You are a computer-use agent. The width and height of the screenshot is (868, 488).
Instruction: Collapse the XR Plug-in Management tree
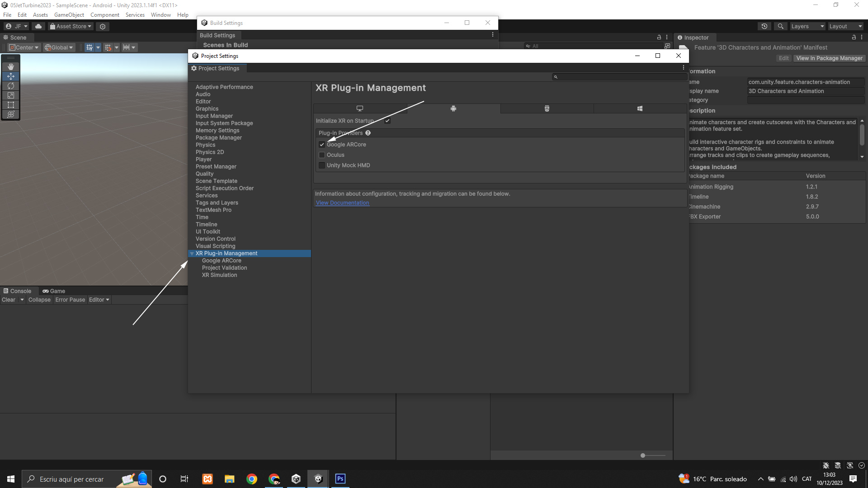192,253
